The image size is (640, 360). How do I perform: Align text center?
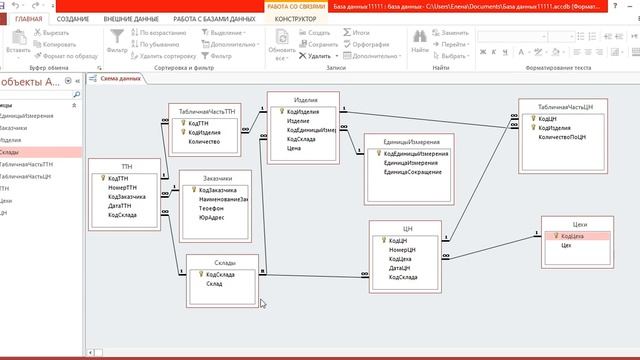pyautogui.click(x=588, y=52)
